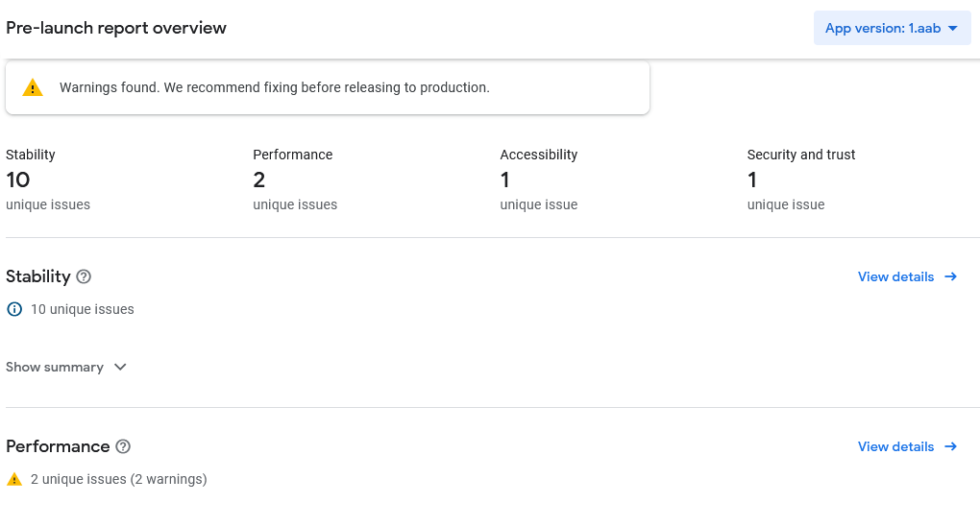This screenshot has height=527, width=980.
Task: Click the arrow icon after Performance View details
Action: pos(950,446)
